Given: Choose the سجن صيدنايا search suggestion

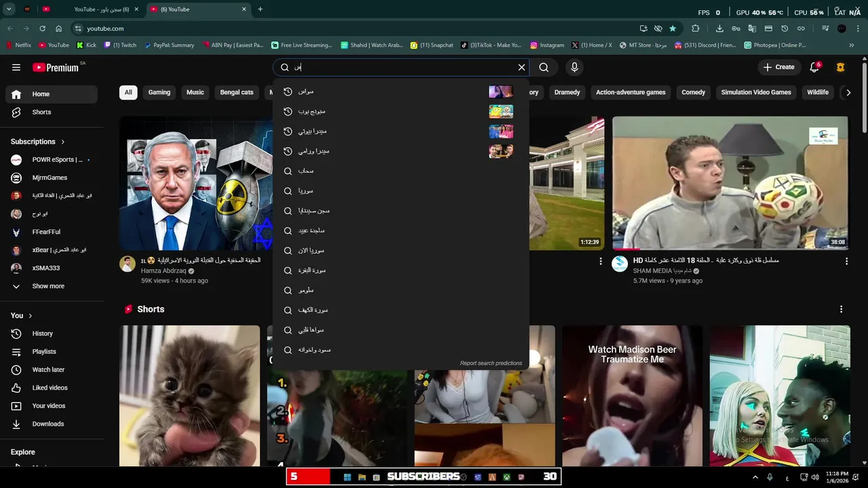Looking at the screenshot, I should coord(401,211).
